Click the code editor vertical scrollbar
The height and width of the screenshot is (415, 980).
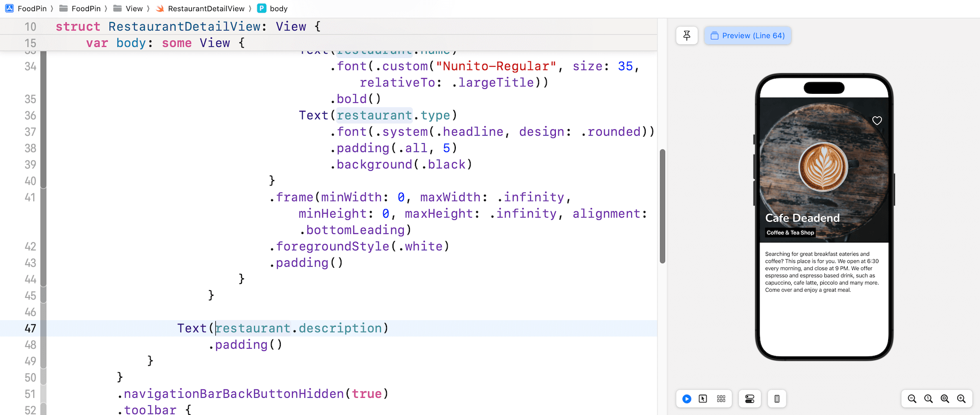[662, 206]
